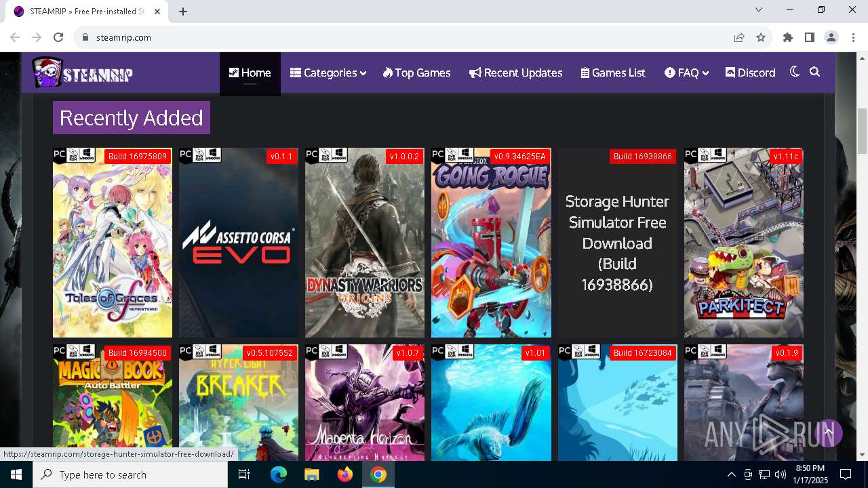Open Dynasty Warriors Origins game card
This screenshot has width=868, height=488.
pos(365,243)
